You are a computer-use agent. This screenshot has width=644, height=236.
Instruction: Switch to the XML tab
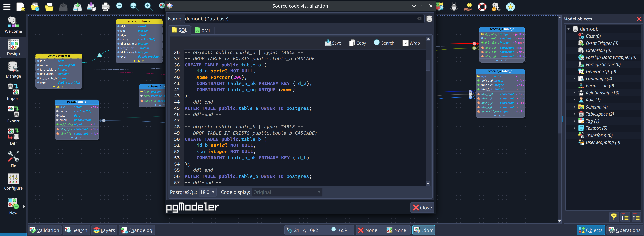point(203,30)
